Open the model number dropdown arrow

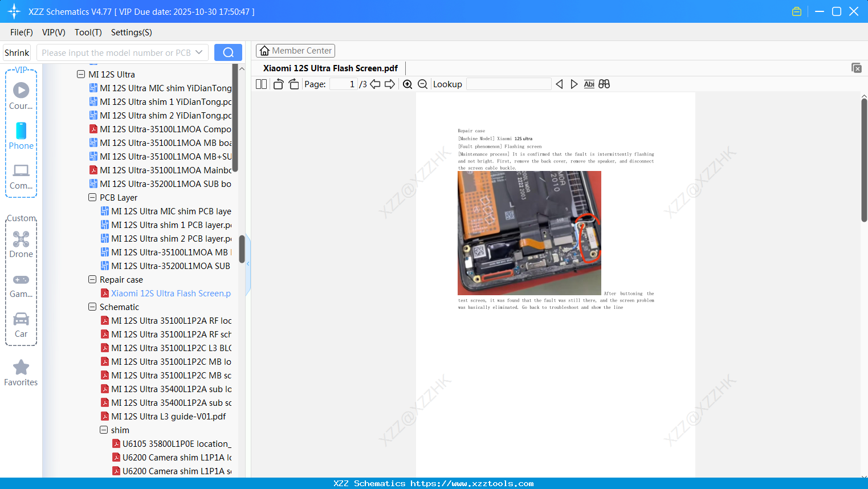(199, 52)
